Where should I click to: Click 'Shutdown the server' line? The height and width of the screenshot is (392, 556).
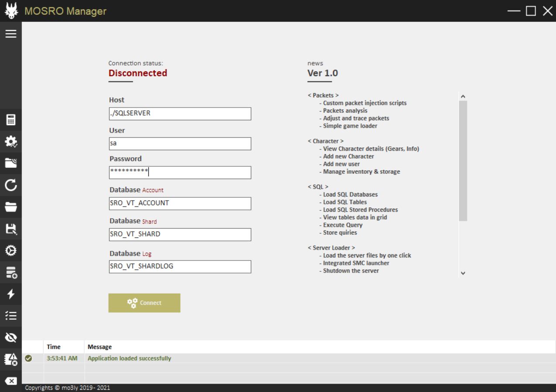tap(349, 271)
